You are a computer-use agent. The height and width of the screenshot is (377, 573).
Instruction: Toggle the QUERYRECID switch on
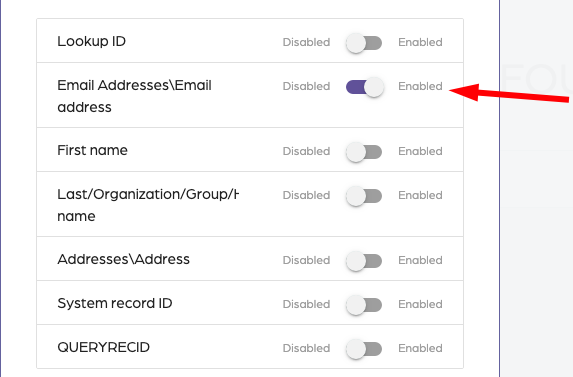coord(364,349)
